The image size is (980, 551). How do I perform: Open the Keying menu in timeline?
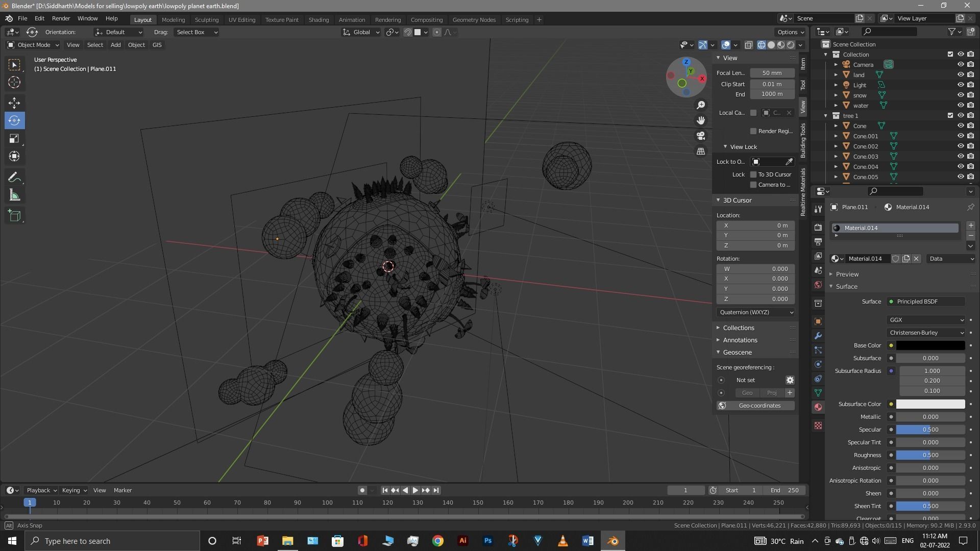click(x=74, y=490)
